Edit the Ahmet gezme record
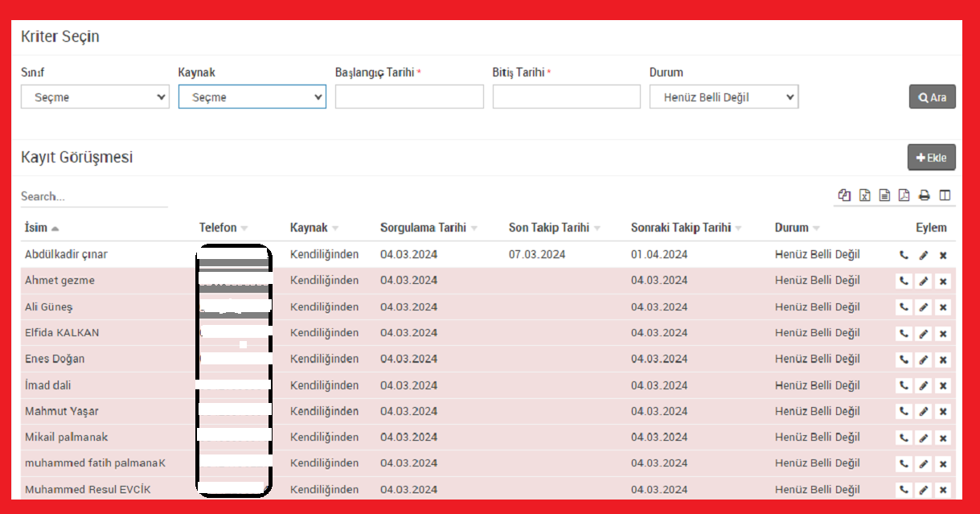 pos(924,282)
